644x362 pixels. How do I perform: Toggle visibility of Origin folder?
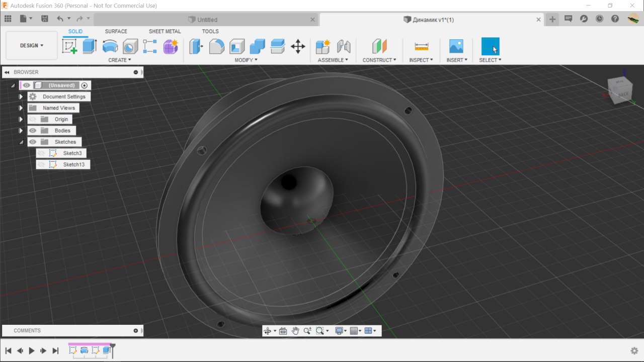(x=33, y=119)
